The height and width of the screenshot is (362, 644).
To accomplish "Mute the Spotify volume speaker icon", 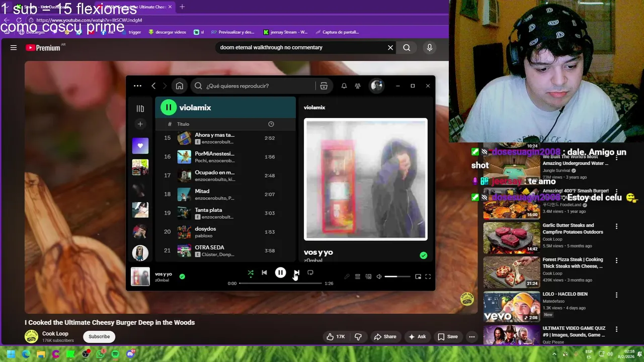I will tap(379, 277).
